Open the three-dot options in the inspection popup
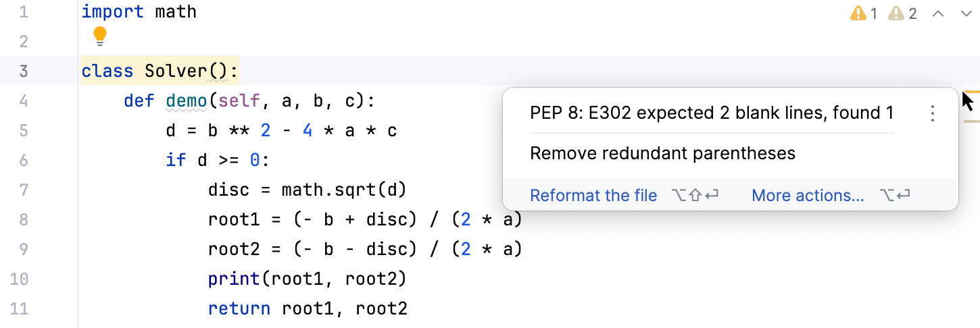 pyautogui.click(x=933, y=113)
